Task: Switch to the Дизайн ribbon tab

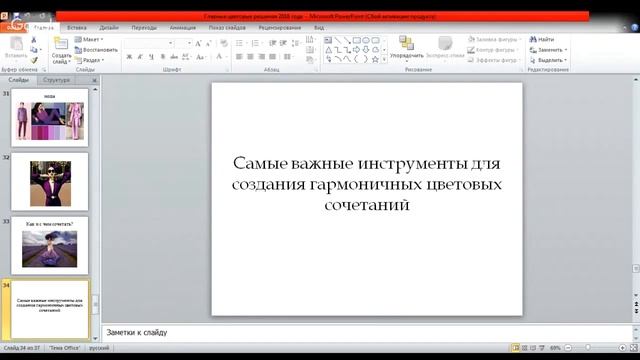Action: point(109,28)
